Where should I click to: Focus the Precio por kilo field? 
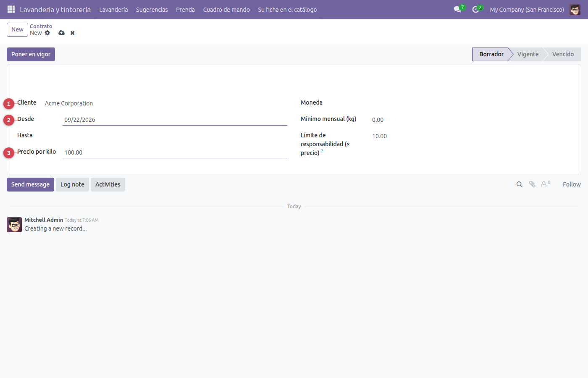175,152
